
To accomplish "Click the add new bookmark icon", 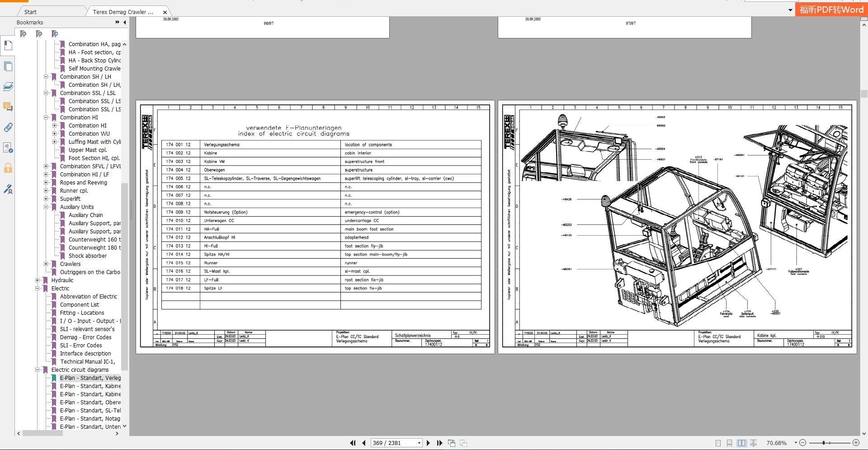I will coord(39,34).
